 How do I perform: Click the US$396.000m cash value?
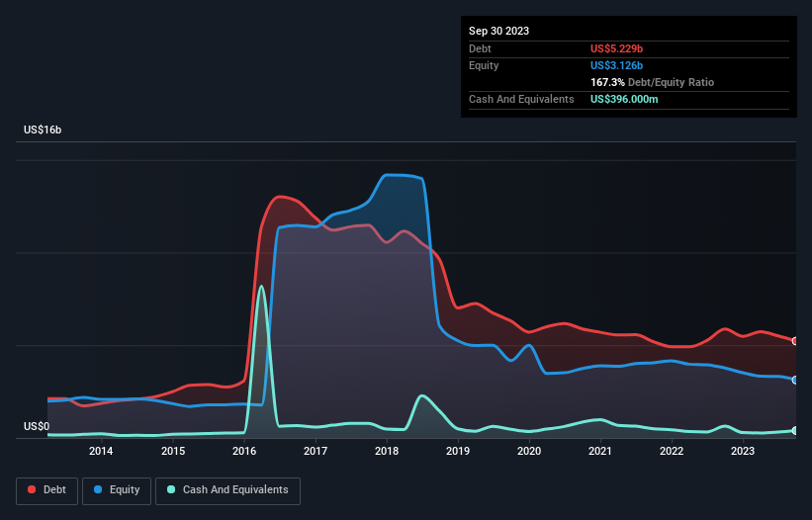pos(624,99)
